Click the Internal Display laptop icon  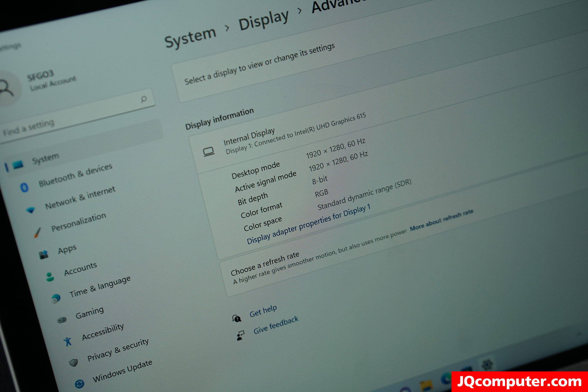[209, 152]
